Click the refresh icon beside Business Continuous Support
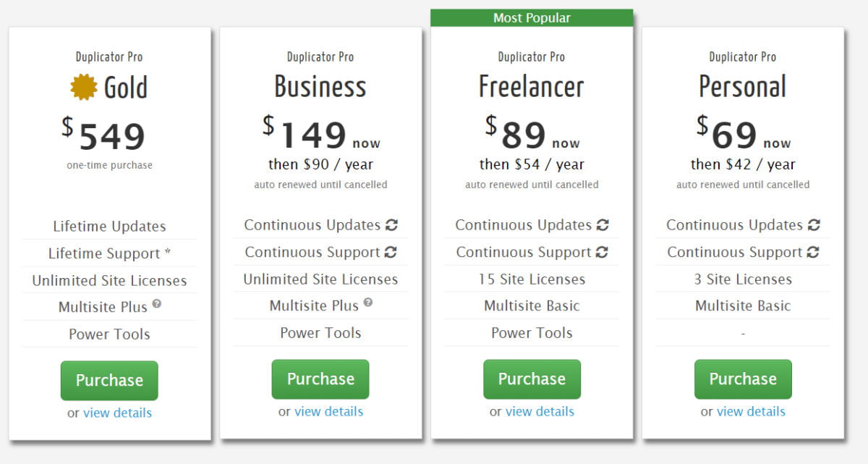This screenshot has height=464, width=868. click(389, 252)
